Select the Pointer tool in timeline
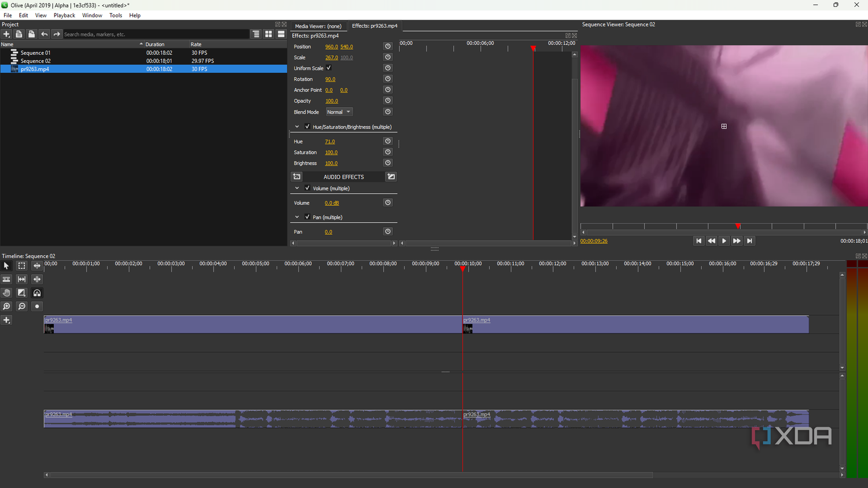 click(6, 266)
